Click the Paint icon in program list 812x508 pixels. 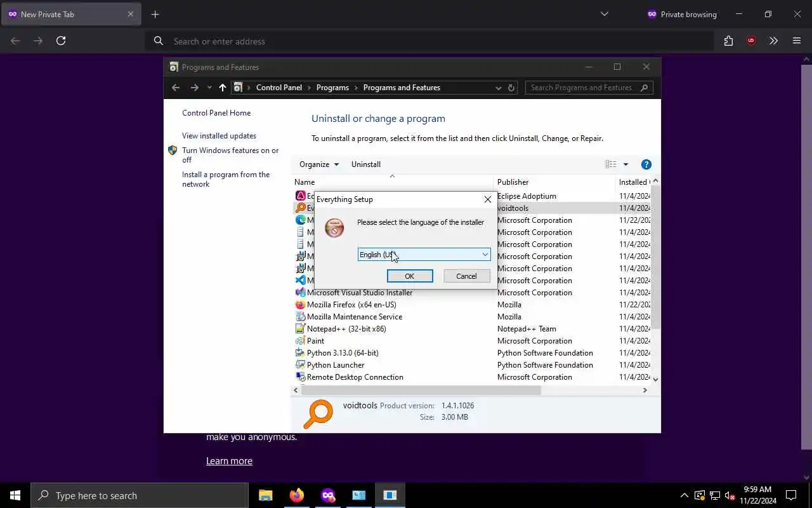click(301, 341)
